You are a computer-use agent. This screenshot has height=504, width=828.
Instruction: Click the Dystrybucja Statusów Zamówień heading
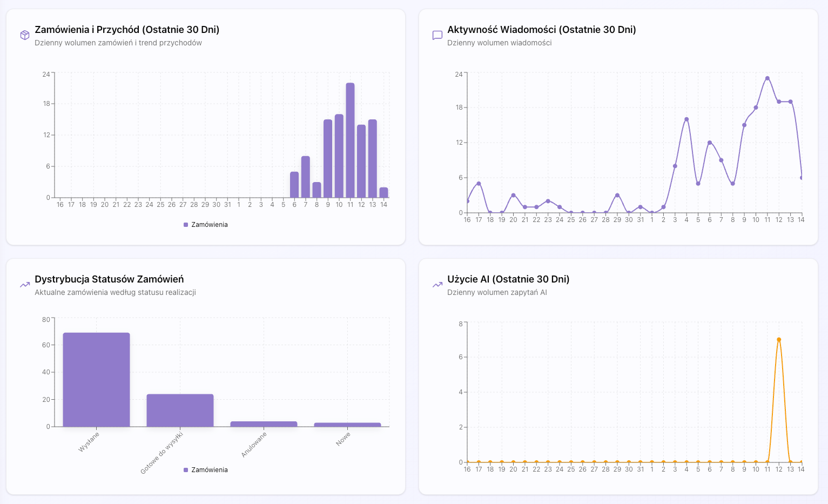point(109,279)
